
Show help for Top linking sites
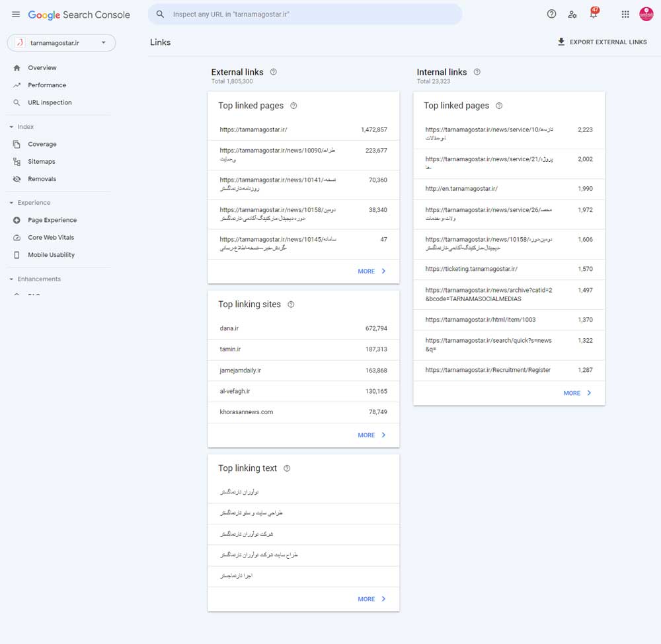point(291,304)
